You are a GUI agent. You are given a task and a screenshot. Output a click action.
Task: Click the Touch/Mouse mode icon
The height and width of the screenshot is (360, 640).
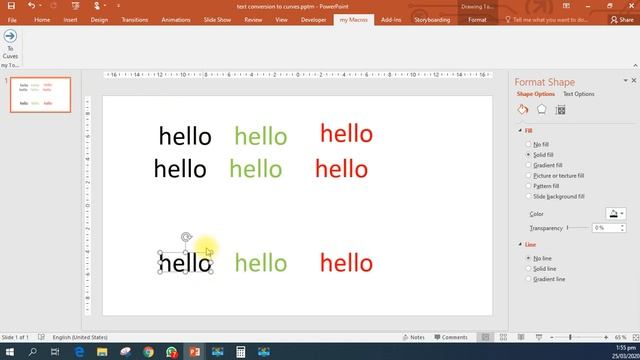(97, 6)
